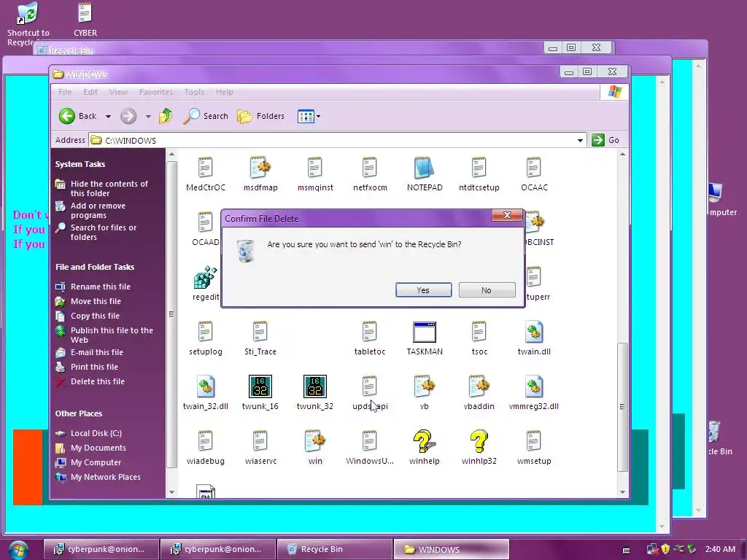Select the twunk_16 file icon
Viewport: 747px width, 560px height.
click(260, 386)
